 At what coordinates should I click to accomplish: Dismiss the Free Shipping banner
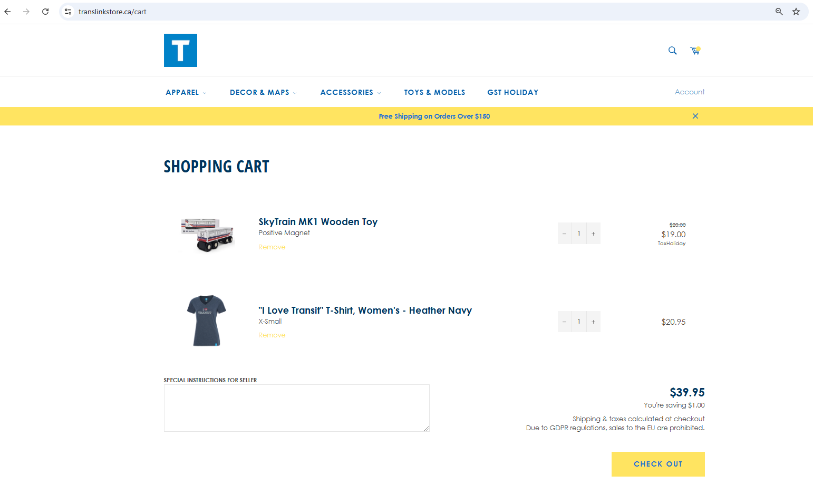click(x=695, y=116)
